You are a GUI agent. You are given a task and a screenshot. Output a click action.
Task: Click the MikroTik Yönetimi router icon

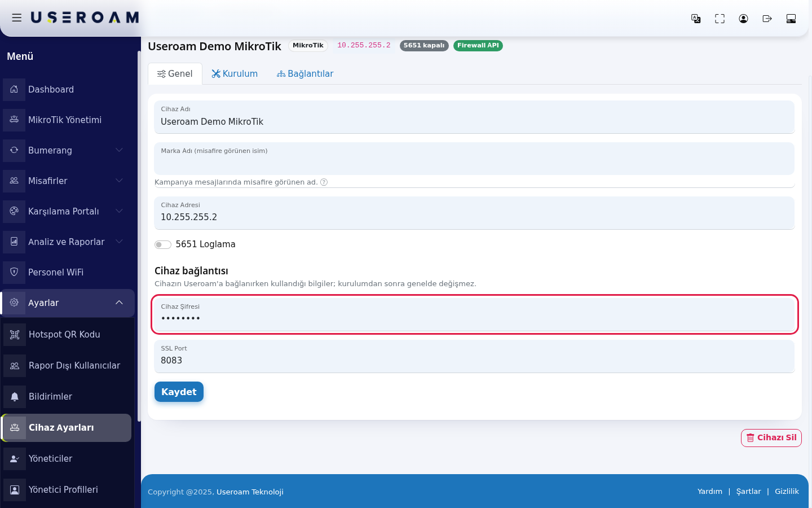14,120
